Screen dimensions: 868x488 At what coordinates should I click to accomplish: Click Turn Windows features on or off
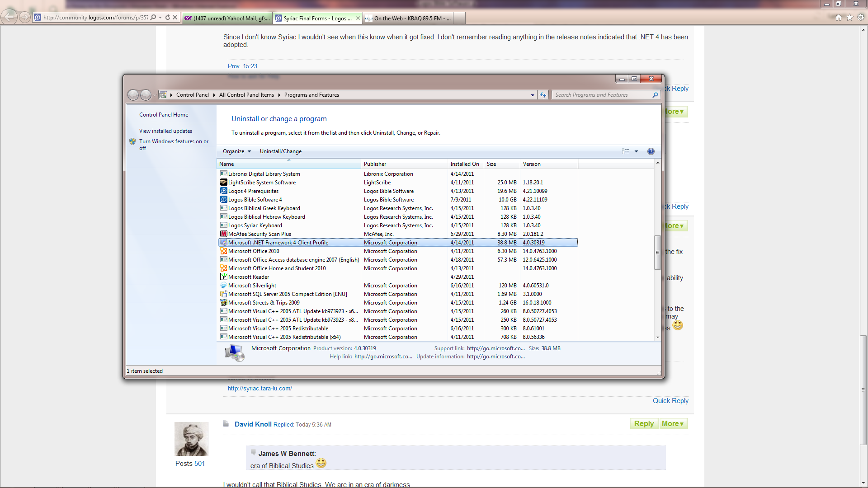tap(174, 145)
